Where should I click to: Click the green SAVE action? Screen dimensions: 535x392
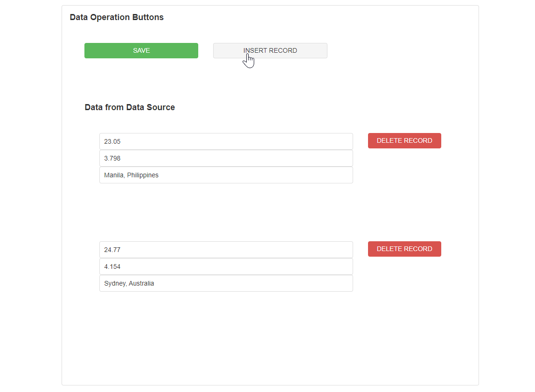tap(141, 50)
